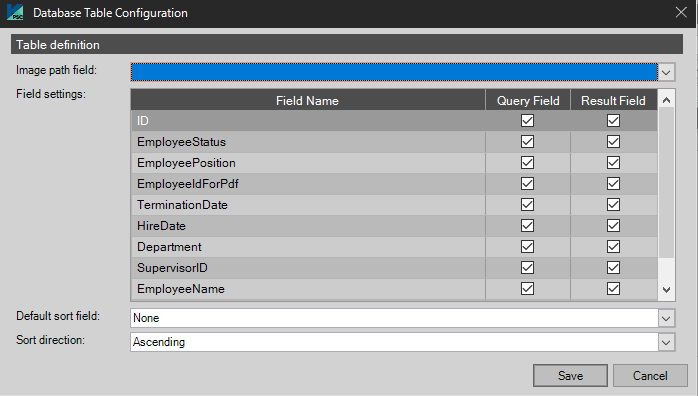Viewport: 698px width, 396px height.
Task: Select the EmployeePosition field name cell
Action: [x=308, y=162]
